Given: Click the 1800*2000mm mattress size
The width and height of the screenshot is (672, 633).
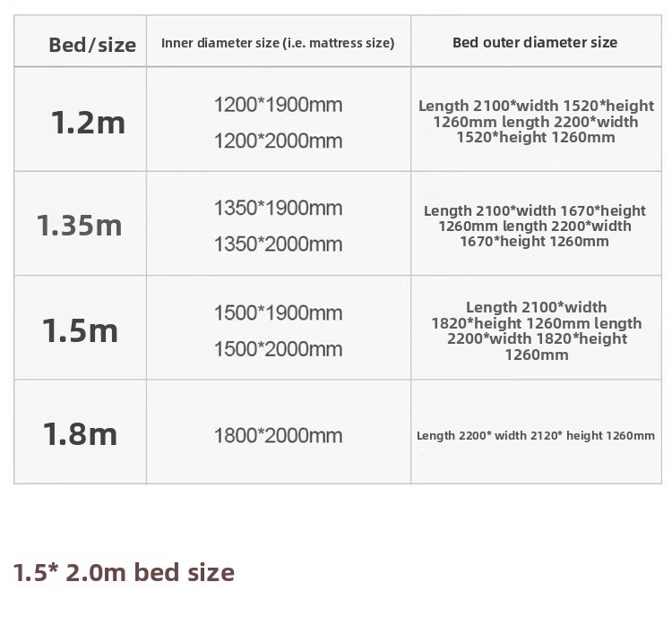Looking at the screenshot, I should (278, 436).
